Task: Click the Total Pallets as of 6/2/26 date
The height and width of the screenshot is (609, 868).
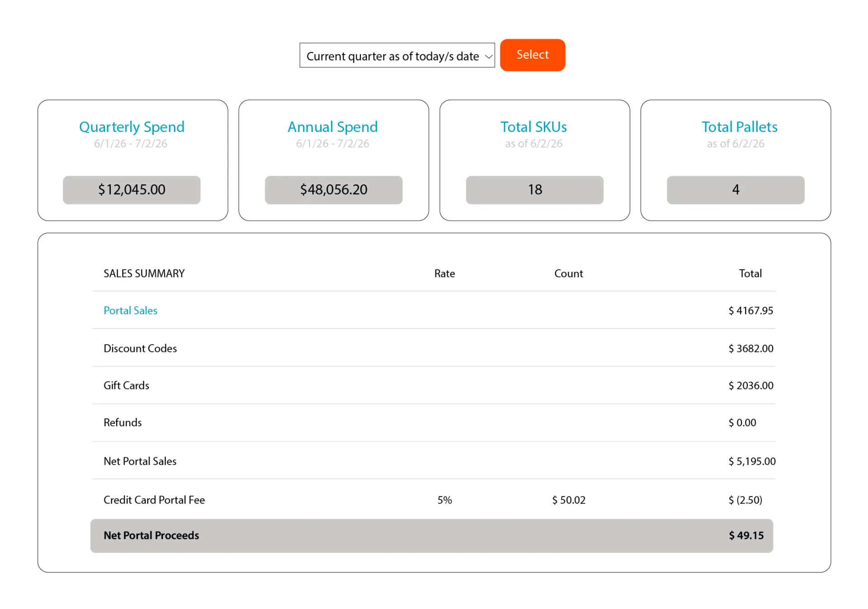Action: click(736, 144)
